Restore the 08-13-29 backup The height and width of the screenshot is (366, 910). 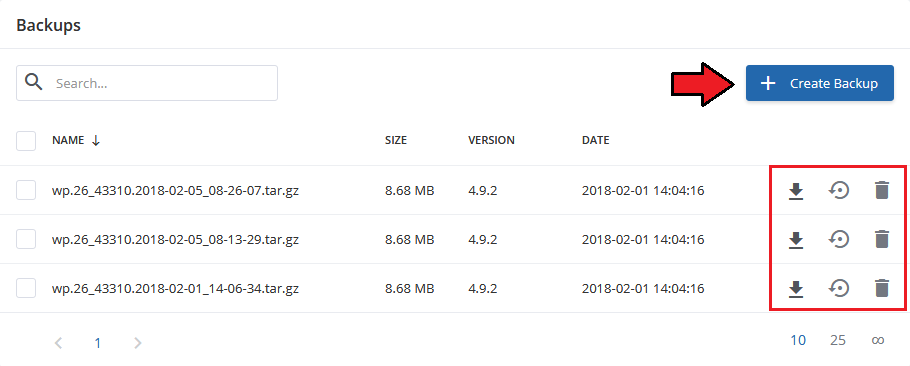click(838, 239)
